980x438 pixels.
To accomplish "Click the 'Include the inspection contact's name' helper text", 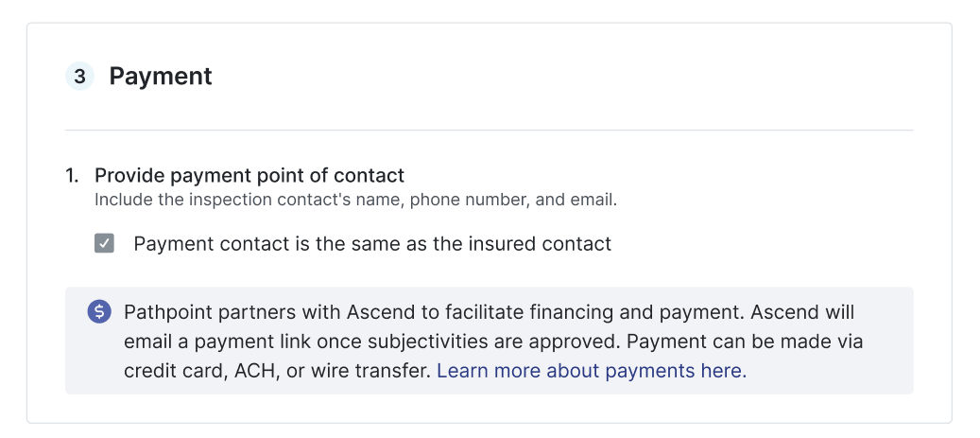I will pos(236,200).
